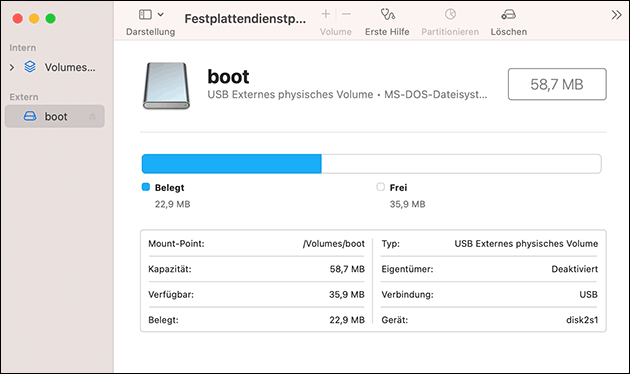630x374 pixels.
Task: Click the 58,7 MB capacity box
Action: pyautogui.click(x=557, y=84)
